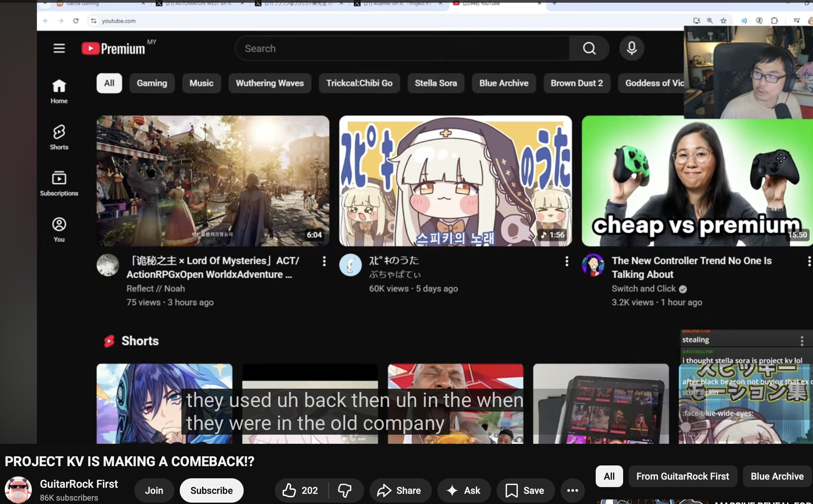813x504 pixels.
Task: Click the Join membership button
Action: click(154, 490)
